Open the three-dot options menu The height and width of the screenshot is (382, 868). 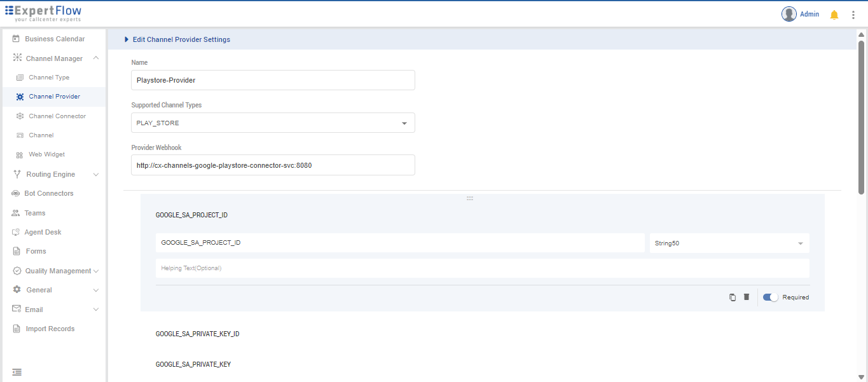[853, 15]
